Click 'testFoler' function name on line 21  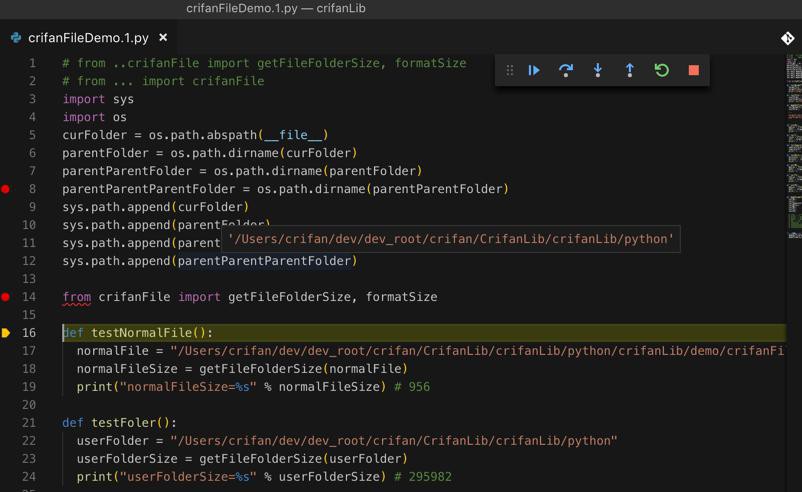tap(124, 423)
